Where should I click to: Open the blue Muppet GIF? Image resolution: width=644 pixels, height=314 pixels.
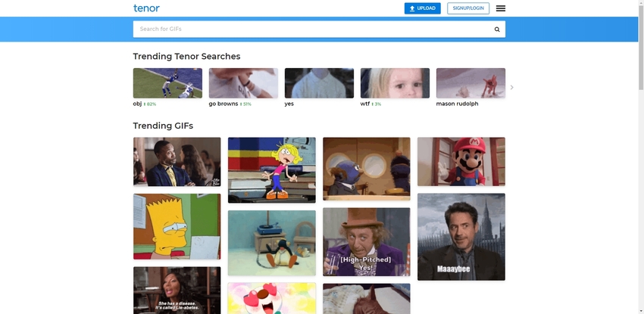click(x=366, y=168)
